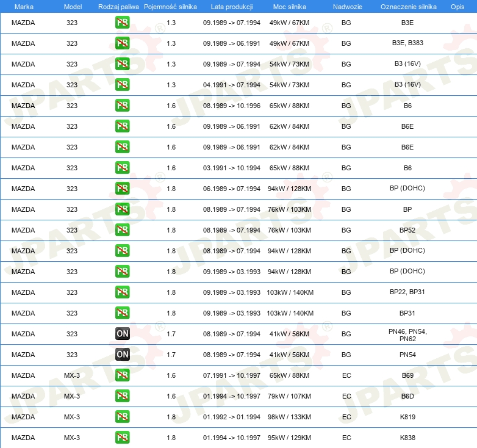Viewport: 477px width, 448px height.
Task: Click the diesel ON icon in the PN54 engine row
Action: [x=122, y=354]
